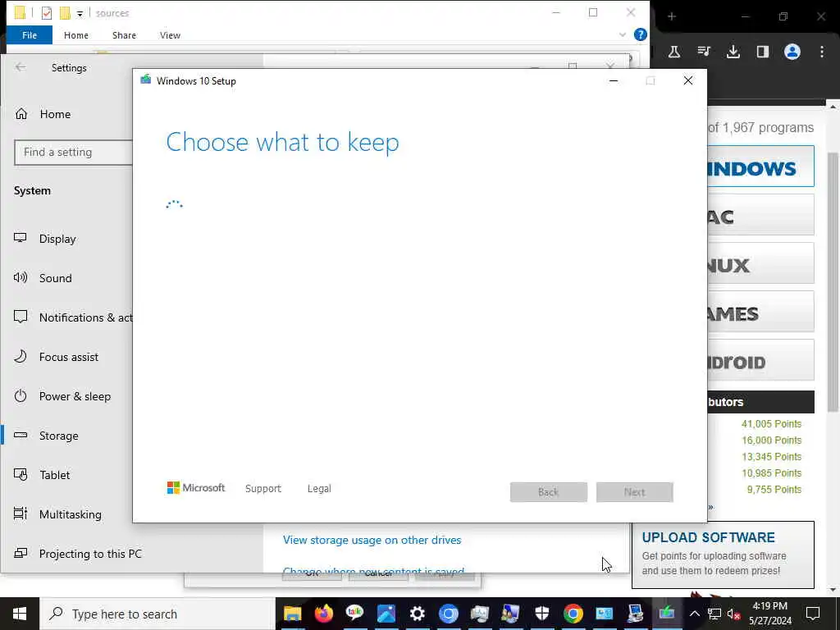Open the View tab in File Explorer ribbon
The width and height of the screenshot is (840, 630).
[x=170, y=35]
